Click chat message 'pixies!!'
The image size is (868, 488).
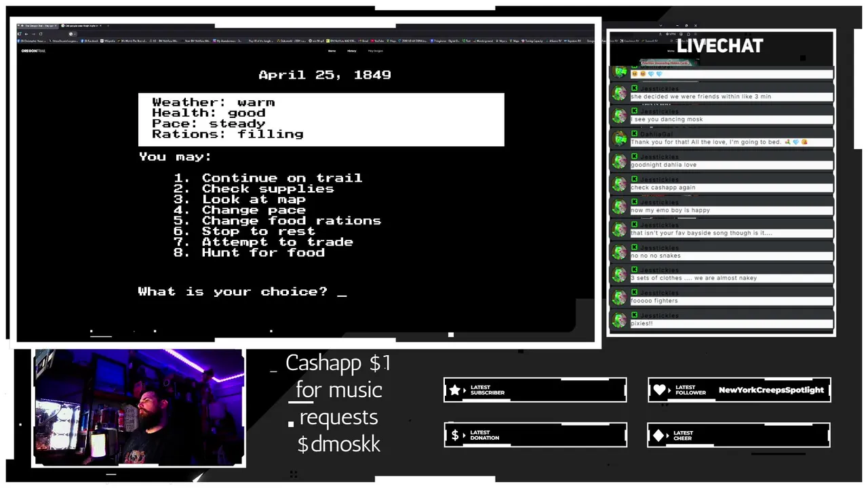tap(642, 323)
